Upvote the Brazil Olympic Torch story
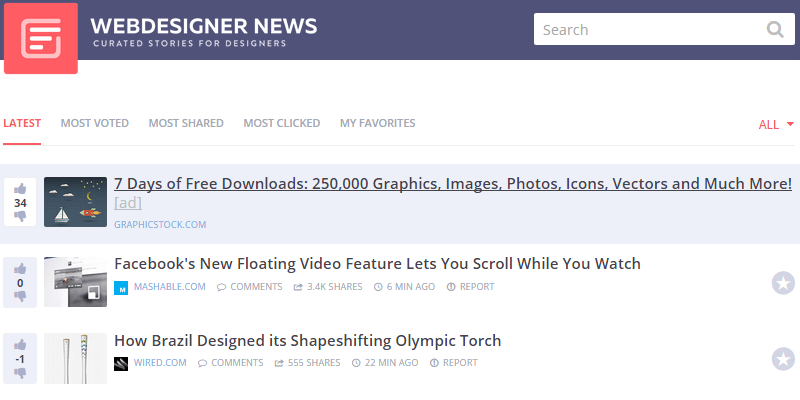Viewport: 800px width, 400px height. point(20,344)
